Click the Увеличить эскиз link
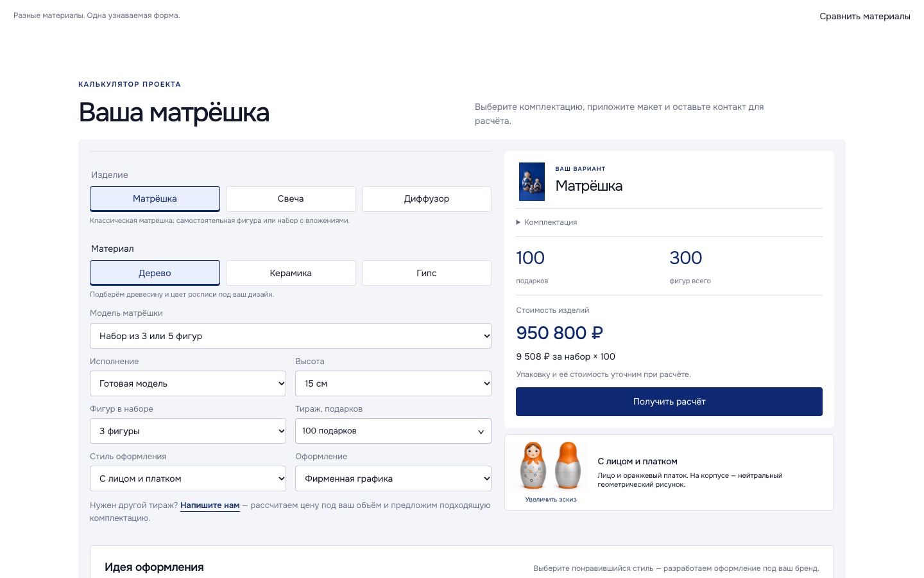The width and height of the screenshot is (924, 578). click(551, 499)
